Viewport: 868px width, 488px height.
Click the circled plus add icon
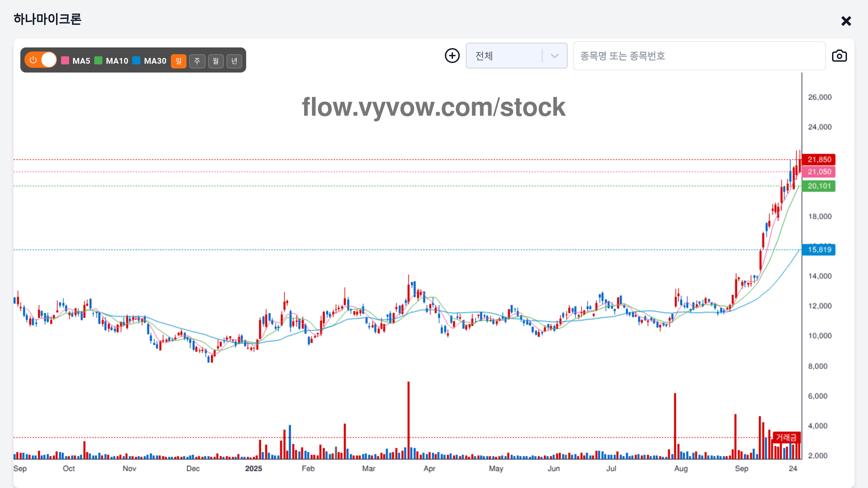tap(452, 56)
